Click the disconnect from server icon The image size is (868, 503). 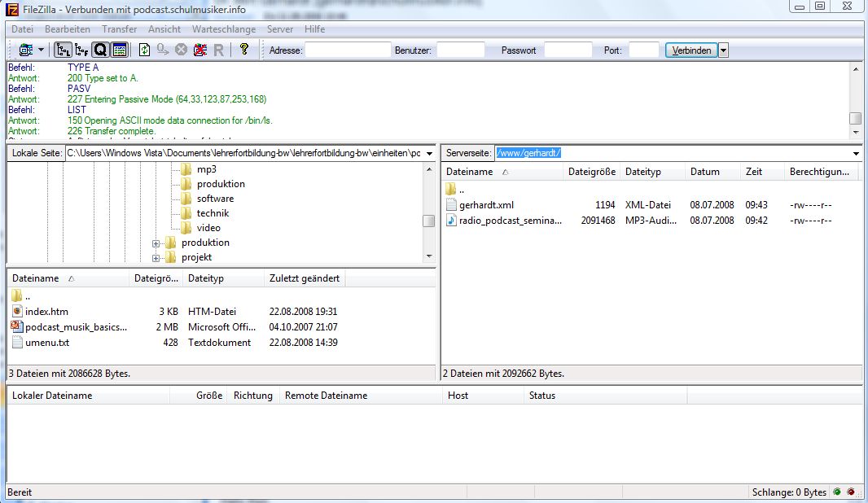click(x=199, y=50)
